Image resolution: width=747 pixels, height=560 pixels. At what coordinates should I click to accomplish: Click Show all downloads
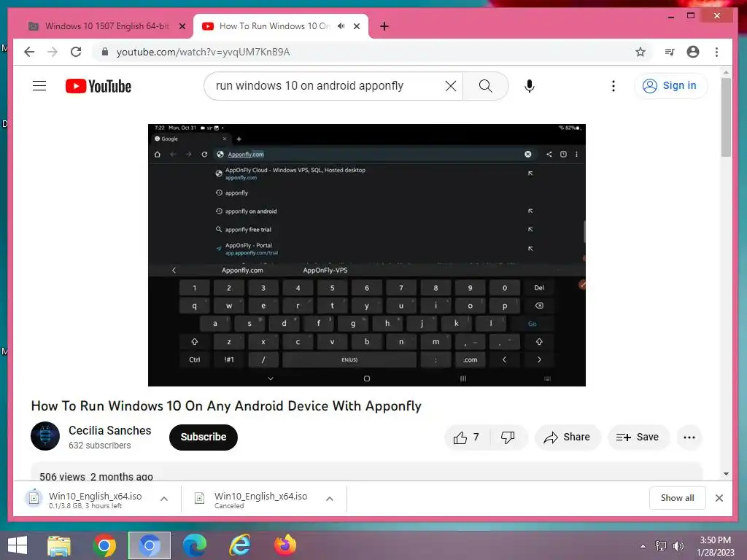[677, 498]
